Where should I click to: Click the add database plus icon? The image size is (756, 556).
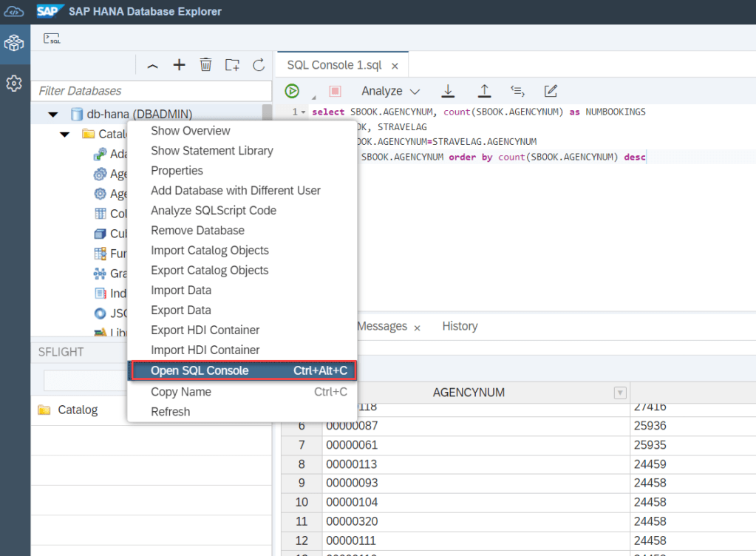[x=179, y=65]
